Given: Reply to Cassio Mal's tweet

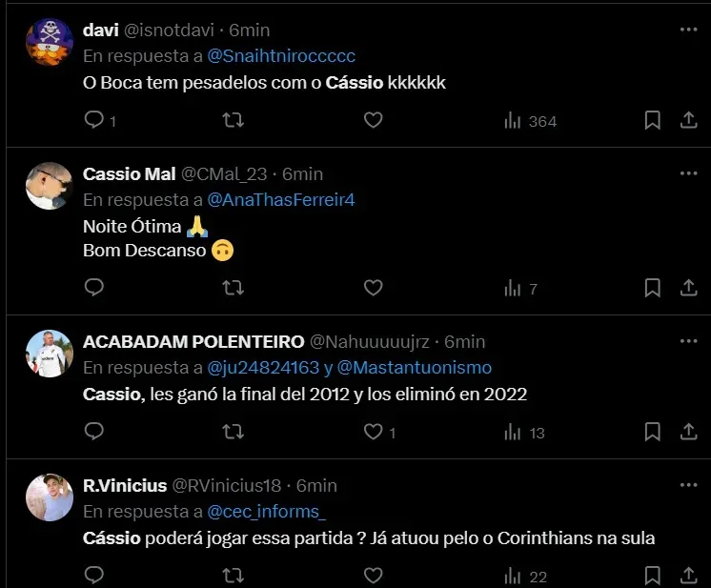Looking at the screenshot, I should coord(93,288).
